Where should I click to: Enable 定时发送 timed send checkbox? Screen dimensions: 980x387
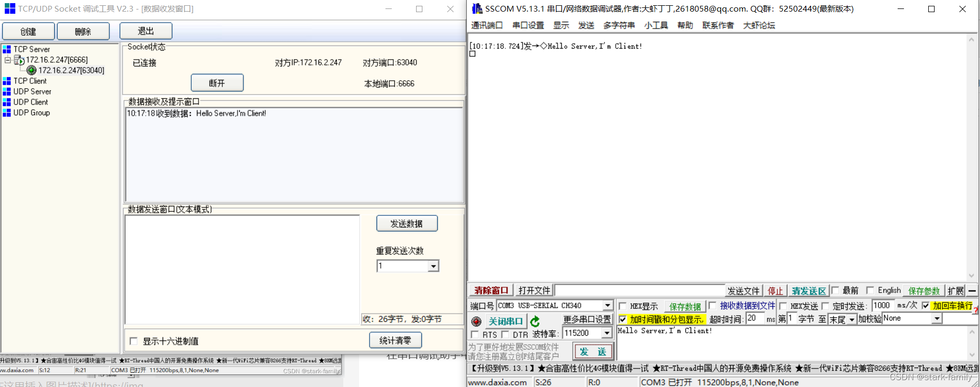pyautogui.click(x=825, y=306)
